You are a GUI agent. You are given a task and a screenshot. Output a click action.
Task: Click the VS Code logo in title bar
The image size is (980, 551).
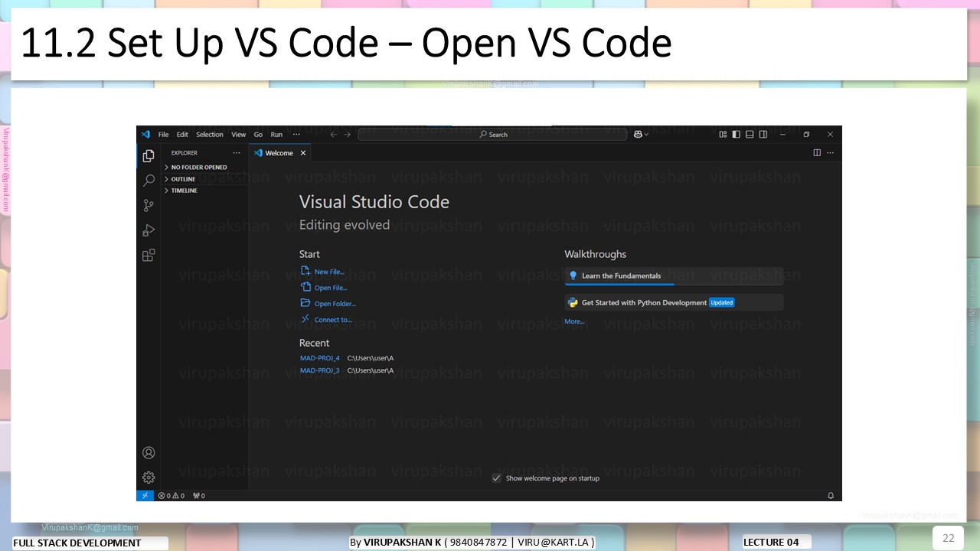pyautogui.click(x=145, y=134)
